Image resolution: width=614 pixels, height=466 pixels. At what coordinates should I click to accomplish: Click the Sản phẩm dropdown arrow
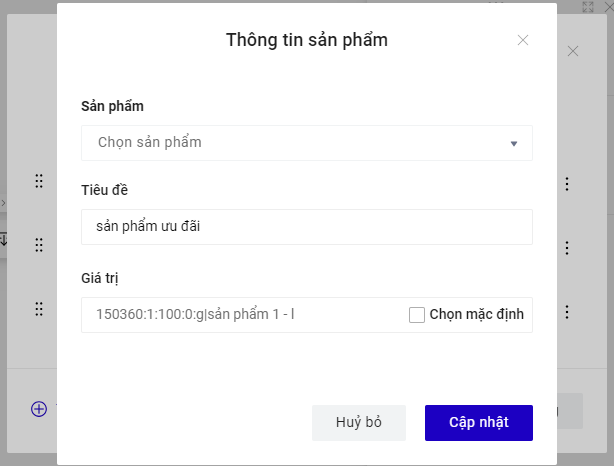(x=514, y=143)
